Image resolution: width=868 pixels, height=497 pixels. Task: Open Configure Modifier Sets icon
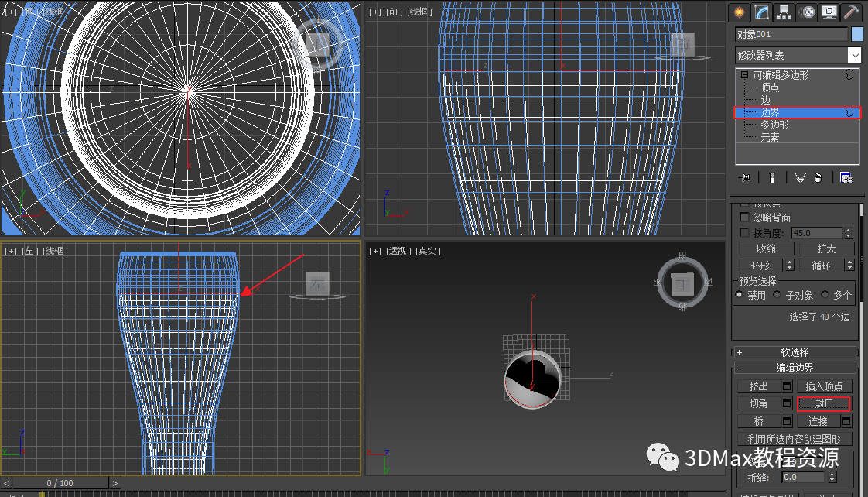[846, 178]
